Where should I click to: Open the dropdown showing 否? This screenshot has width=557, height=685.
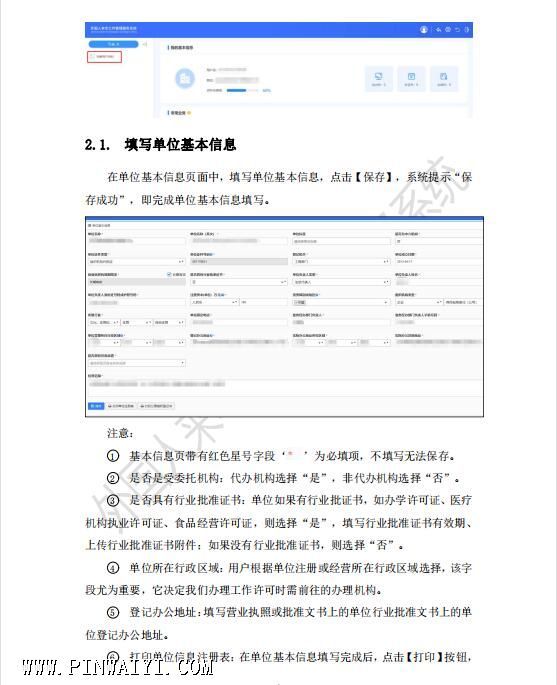tap(239, 282)
